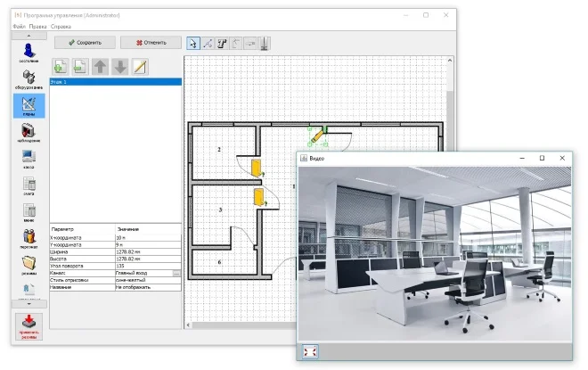This screenshot has width=588, height=370.
Task: Click the pencil edit floor icon
Action: coord(139,67)
